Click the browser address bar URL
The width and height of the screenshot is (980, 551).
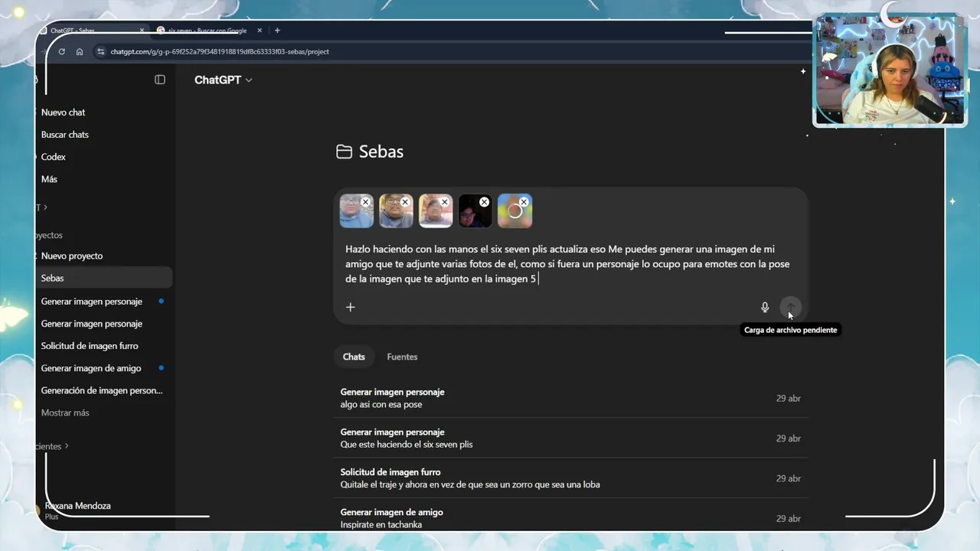[x=220, y=51]
